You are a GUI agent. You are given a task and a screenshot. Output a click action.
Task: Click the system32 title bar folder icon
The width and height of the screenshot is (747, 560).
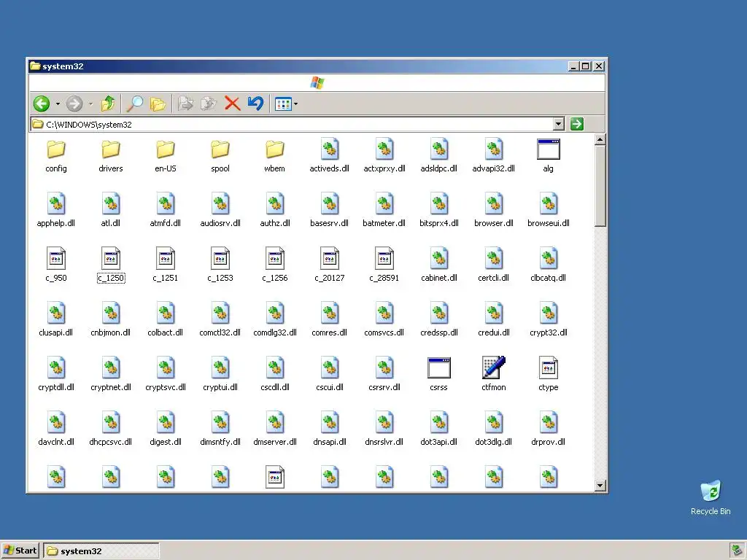coord(35,66)
